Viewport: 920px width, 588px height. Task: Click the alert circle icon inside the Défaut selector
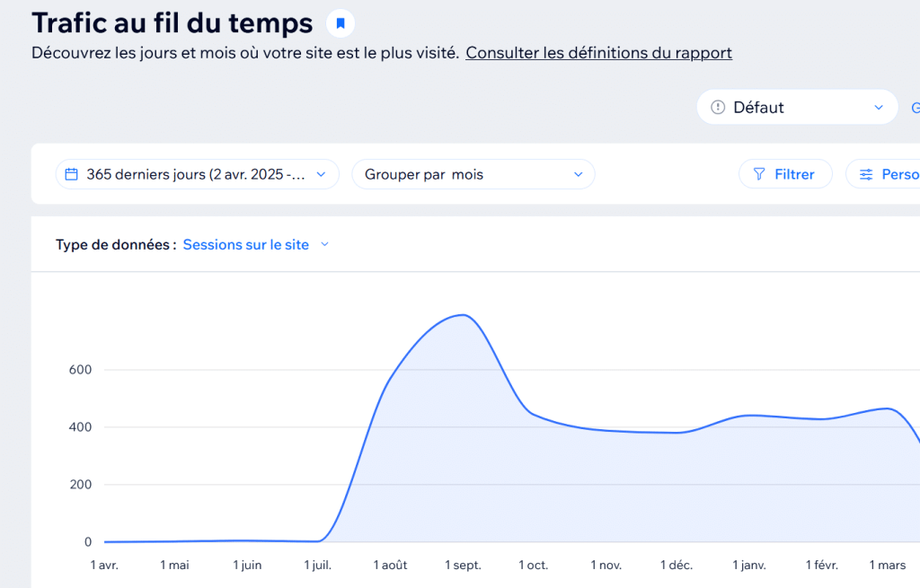click(x=717, y=107)
